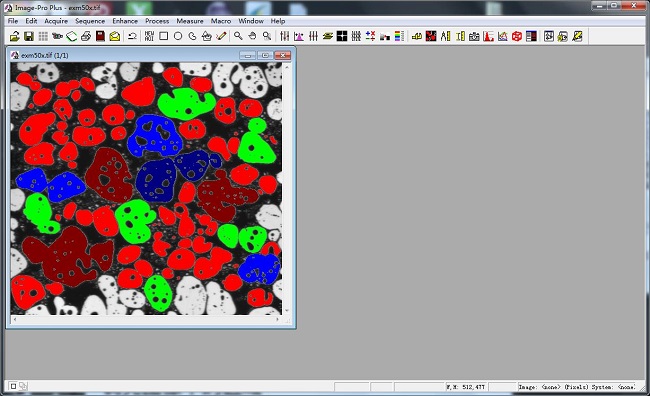Print the image with the printer icon
This screenshot has width=650, height=396.
click(x=86, y=36)
